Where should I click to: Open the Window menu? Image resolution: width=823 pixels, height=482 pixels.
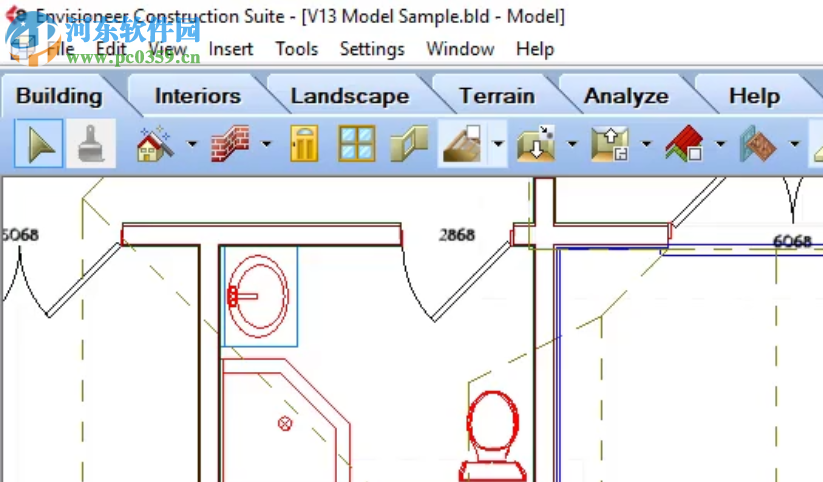pyautogui.click(x=460, y=49)
